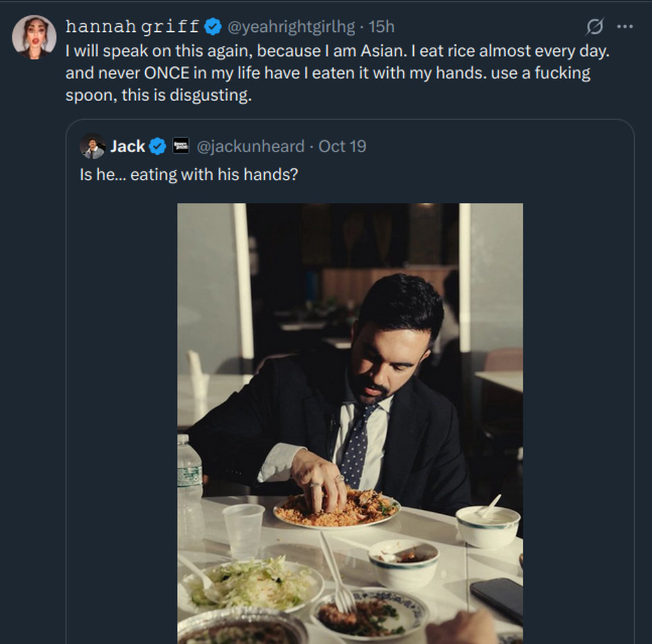Click the smartphone lying on the table in photo
This screenshot has width=652, height=644.
[497, 598]
